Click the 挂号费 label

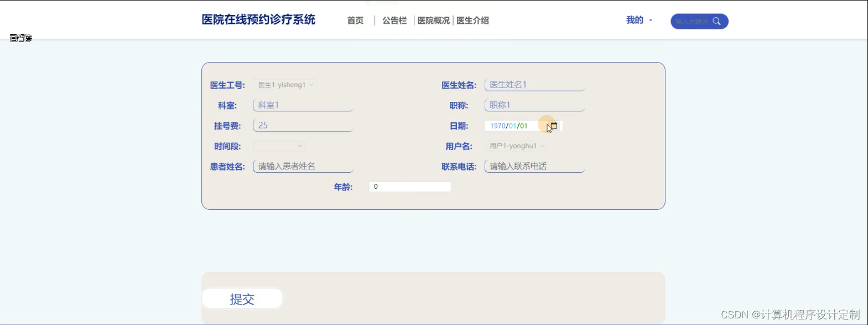(x=227, y=126)
